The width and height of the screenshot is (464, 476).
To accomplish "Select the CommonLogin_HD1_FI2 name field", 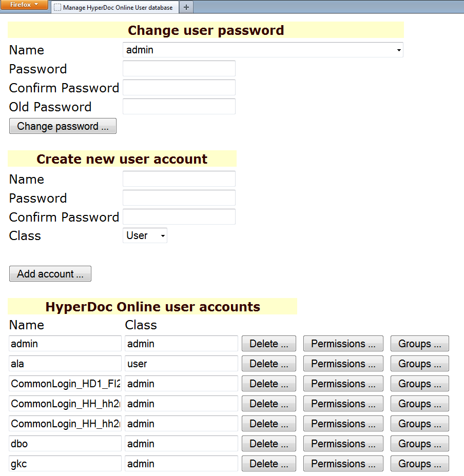I will pyautogui.click(x=65, y=384).
